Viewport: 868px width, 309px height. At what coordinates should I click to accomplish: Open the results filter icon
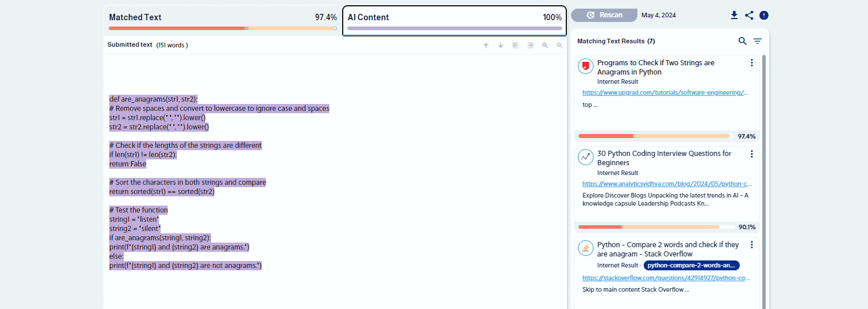click(758, 41)
